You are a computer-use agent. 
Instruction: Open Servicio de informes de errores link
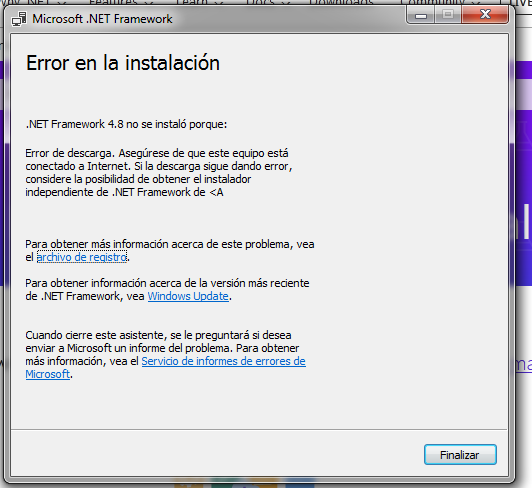(x=223, y=361)
